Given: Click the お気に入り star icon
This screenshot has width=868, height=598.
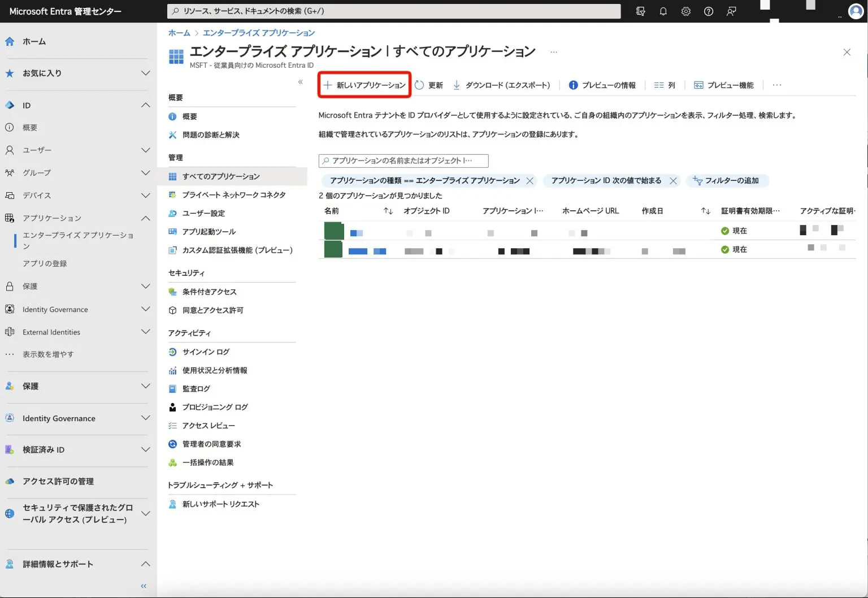Looking at the screenshot, I should [10, 73].
